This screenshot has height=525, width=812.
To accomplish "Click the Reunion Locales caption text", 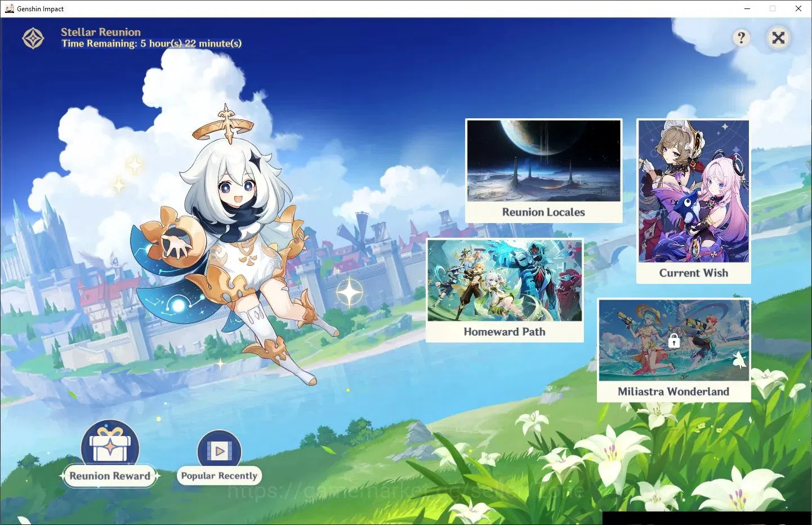I will (x=543, y=212).
